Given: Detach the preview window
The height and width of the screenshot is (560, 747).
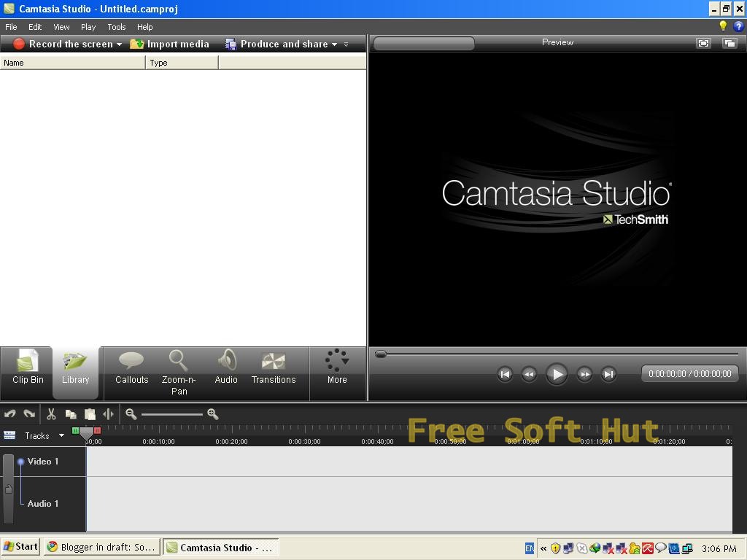Looking at the screenshot, I should (x=729, y=43).
